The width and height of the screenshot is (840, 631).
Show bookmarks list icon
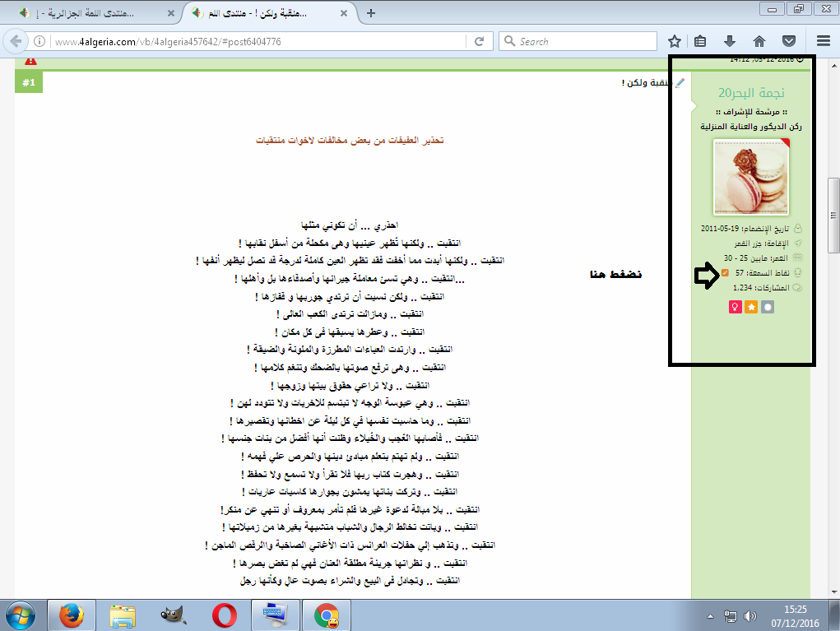(x=701, y=41)
